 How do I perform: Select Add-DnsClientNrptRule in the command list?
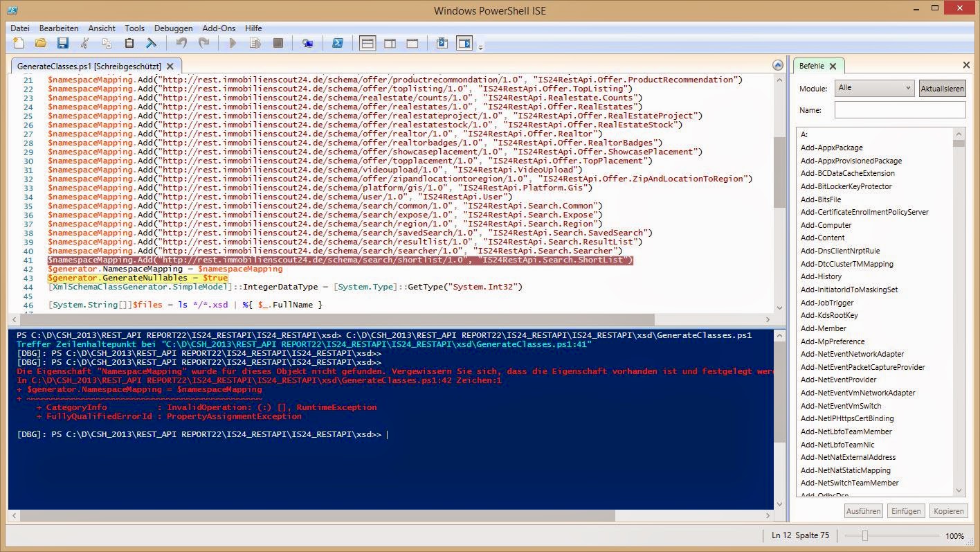(x=840, y=251)
